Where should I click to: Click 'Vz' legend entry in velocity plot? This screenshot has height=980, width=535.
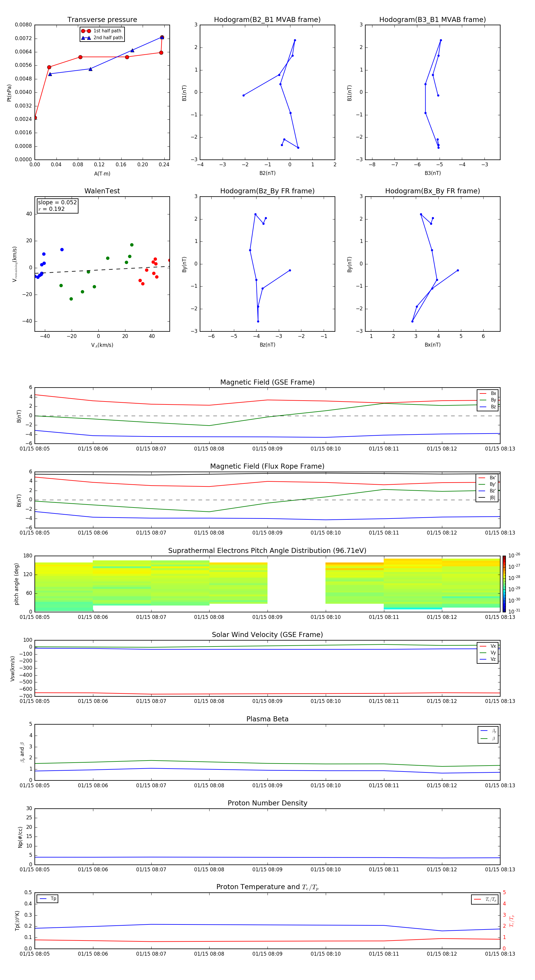click(488, 659)
